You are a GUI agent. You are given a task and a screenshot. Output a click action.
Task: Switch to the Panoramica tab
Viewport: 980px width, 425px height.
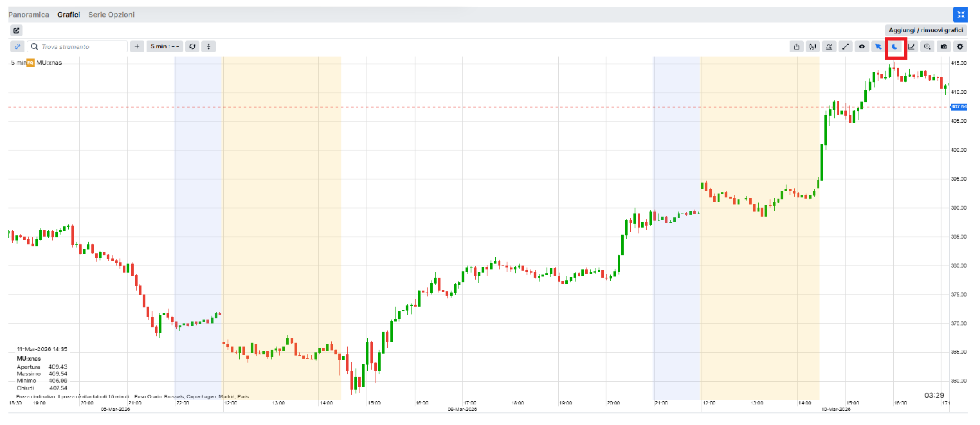[x=29, y=15]
